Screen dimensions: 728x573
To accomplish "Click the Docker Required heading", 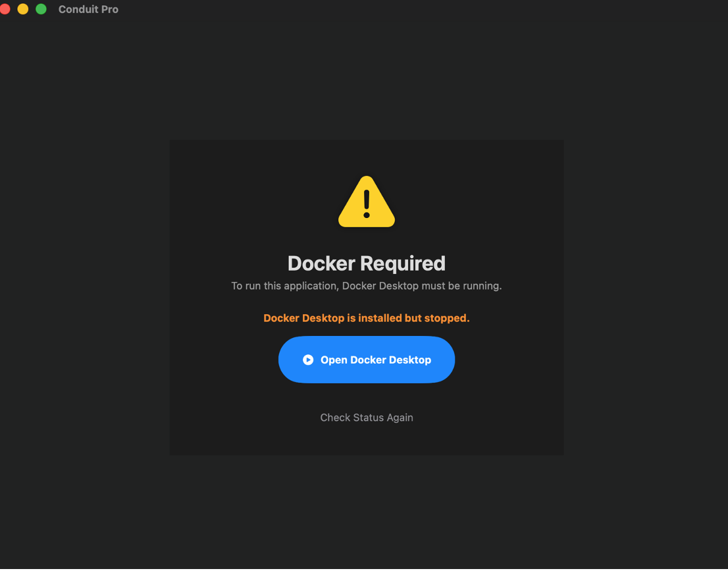I will [366, 263].
